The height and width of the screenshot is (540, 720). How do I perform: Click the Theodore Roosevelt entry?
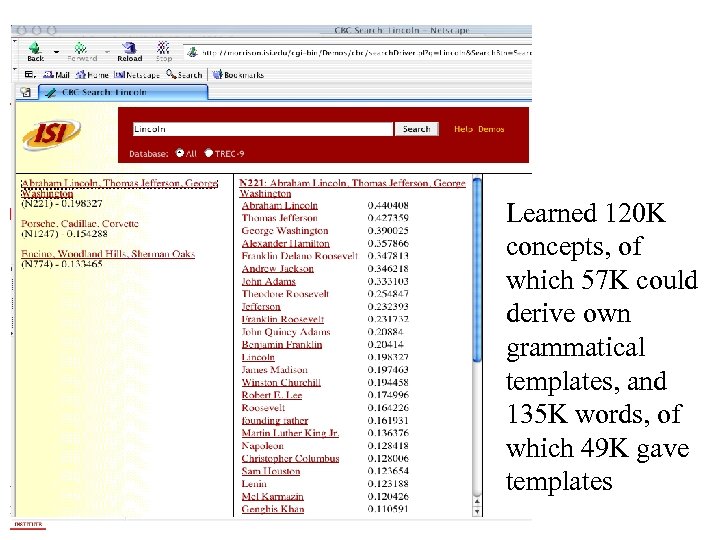click(285, 294)
